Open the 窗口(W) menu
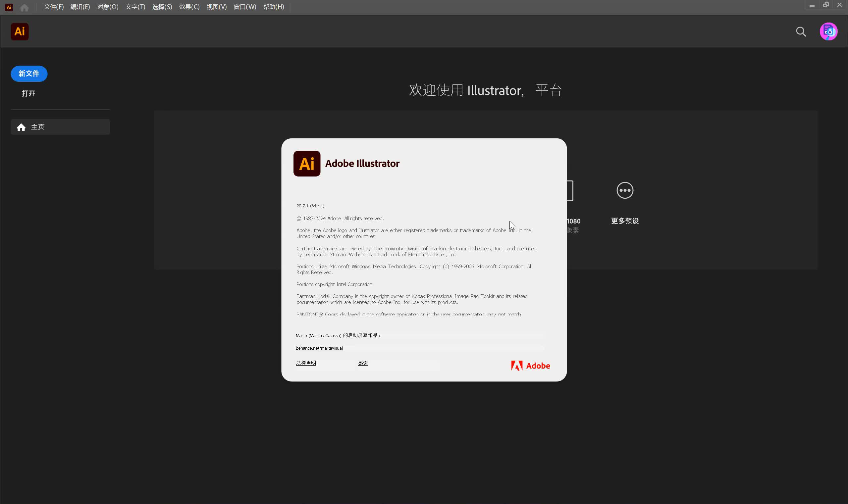Screen dimensions: 848x504 pos(244,7)
